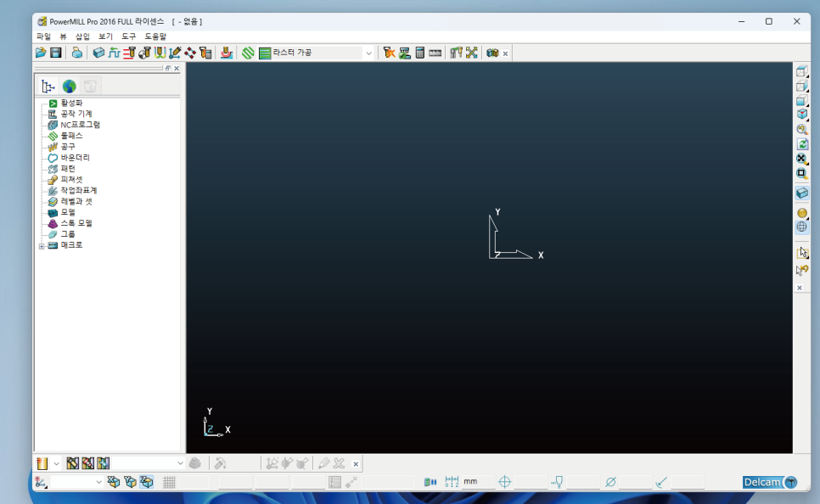Image resolution: width=820 pixels, height=504 pixels.
Task: Switch to the explorer tree tab icon
Action: click(x=48, y=87)
